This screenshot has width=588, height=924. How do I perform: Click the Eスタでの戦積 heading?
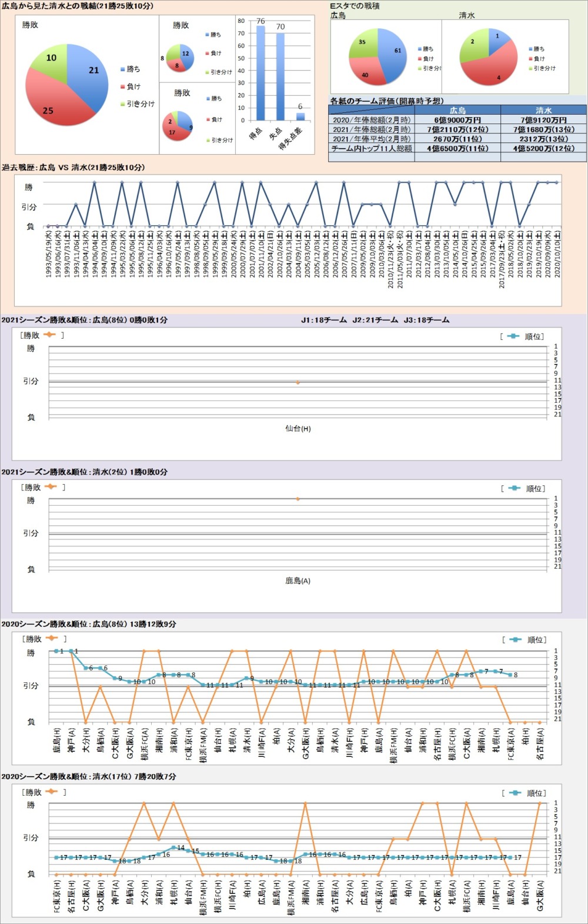355,6
